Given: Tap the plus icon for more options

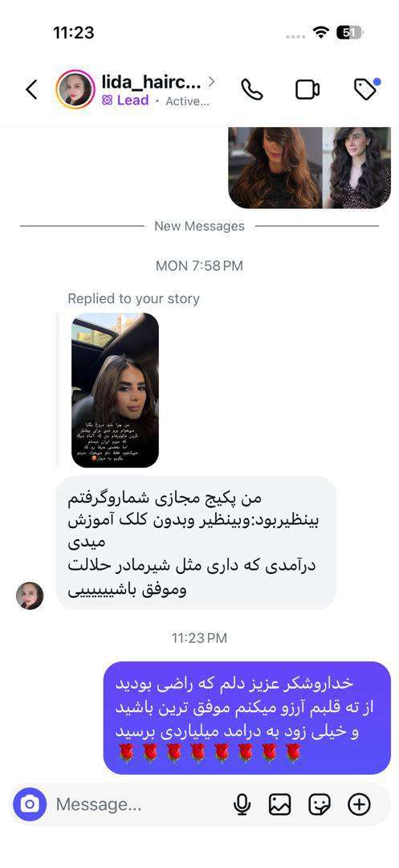Looking at the screenshot, I should coord(359,805).
